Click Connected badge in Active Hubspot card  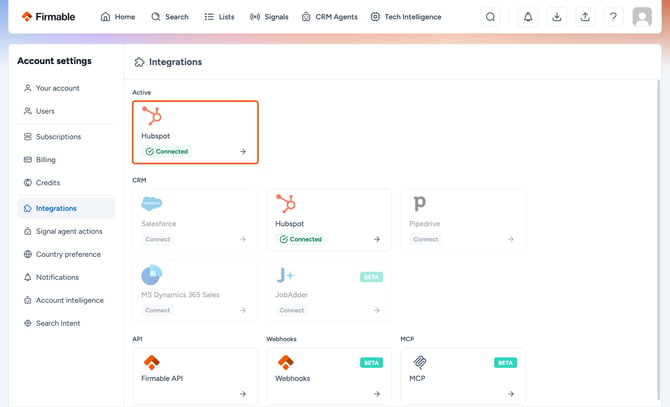(x=167, y=152)
